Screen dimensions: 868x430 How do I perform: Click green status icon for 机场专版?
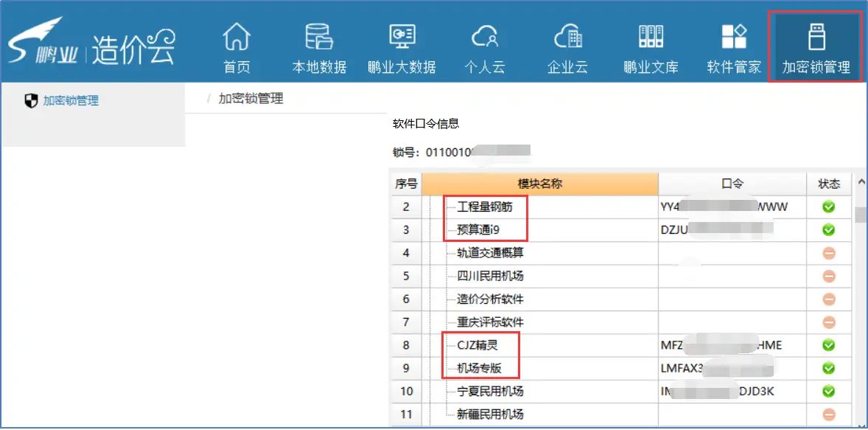click(828, 368)
